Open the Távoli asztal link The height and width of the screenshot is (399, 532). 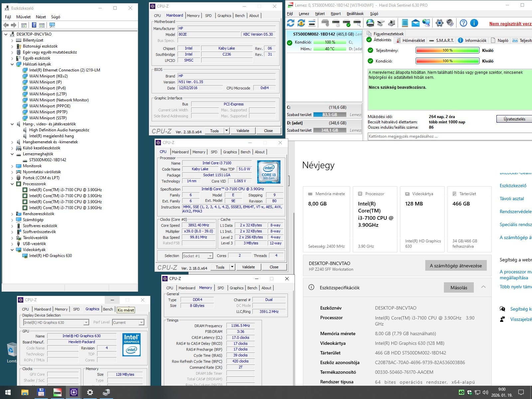511,199
